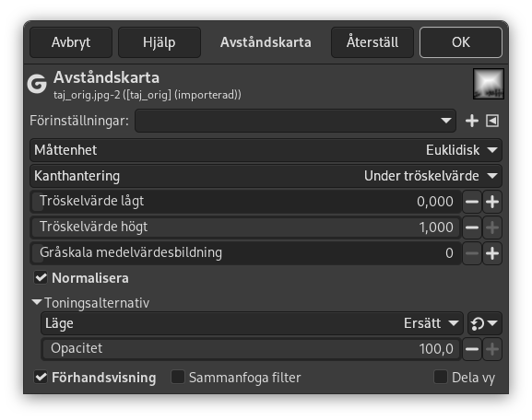The width and height of the screenshot is (532, 420).
Task: Collapse the Toningsalternativ section
Action: pyautogui.click(x=37, y=302)
